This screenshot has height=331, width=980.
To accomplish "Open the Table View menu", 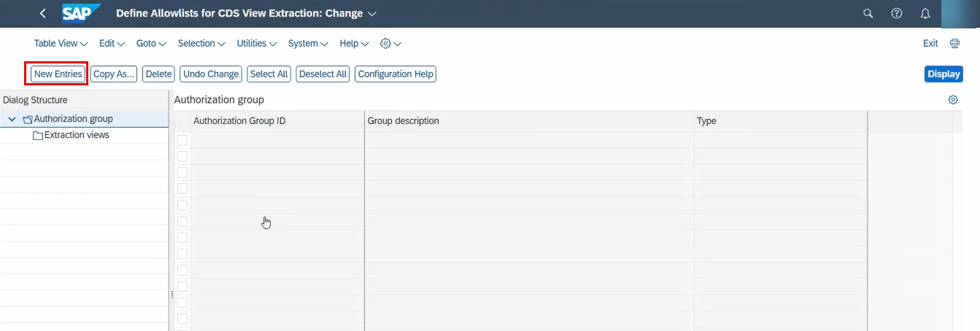I will tap(61, 44).
